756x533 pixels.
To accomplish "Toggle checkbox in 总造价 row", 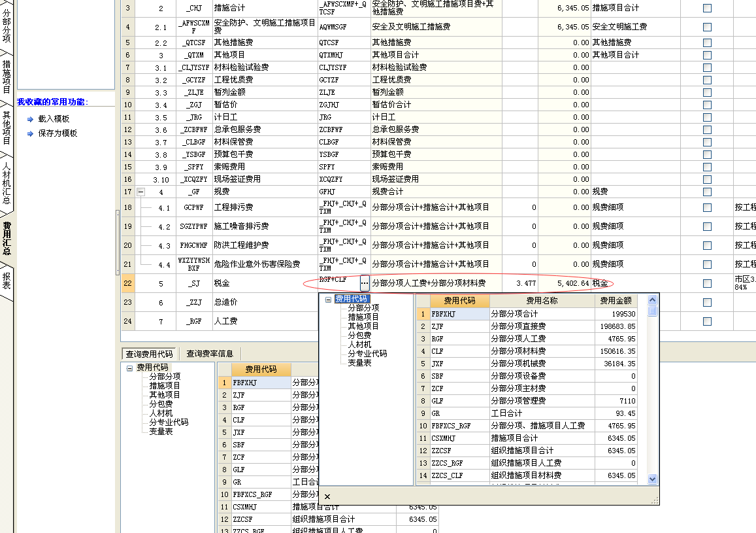I will pyautogui.click(x=707, y=302).
